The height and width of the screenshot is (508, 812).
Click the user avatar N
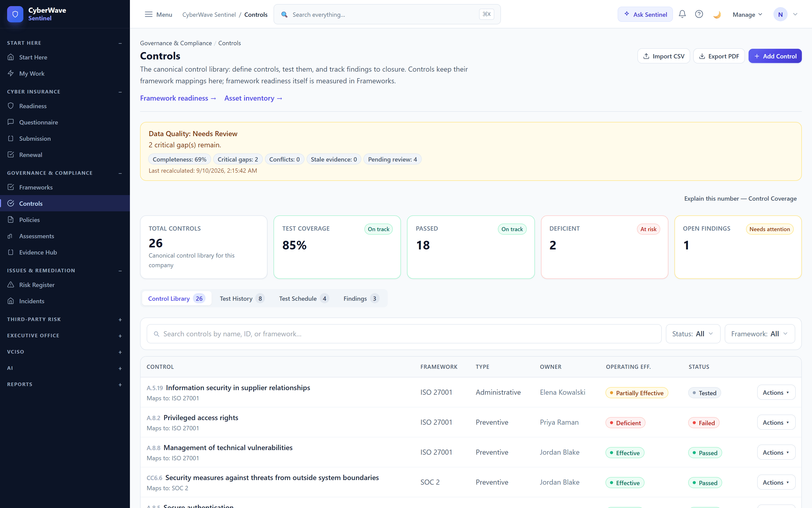click(x=780, y=14)
